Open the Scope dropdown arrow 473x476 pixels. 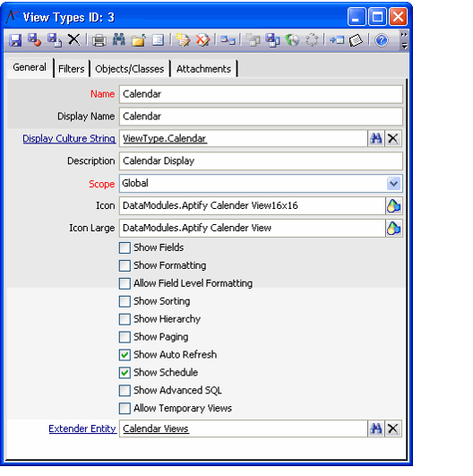point(394,184)
